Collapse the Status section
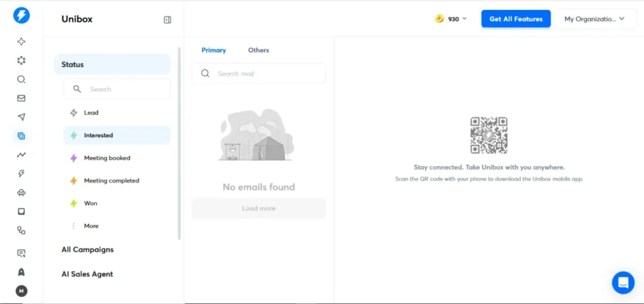Viewport: 644px width, 304px height. coord(112,64)
